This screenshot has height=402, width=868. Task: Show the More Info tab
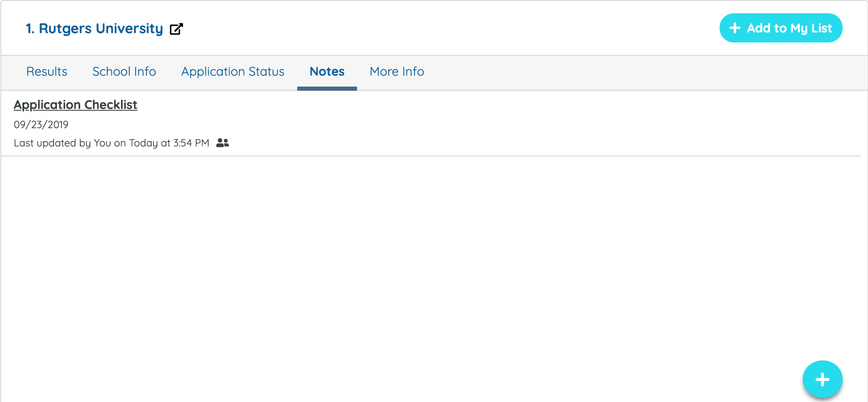[x=397, y=72]
